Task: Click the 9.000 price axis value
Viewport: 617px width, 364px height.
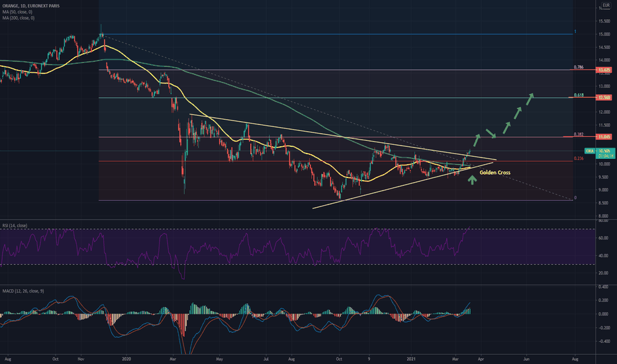Action: (604, 190)
